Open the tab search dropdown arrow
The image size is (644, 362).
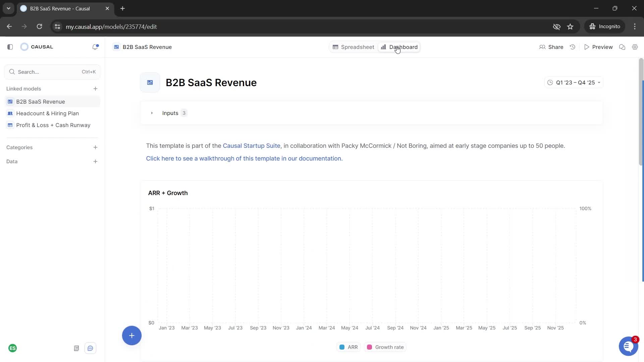point(8,8)
